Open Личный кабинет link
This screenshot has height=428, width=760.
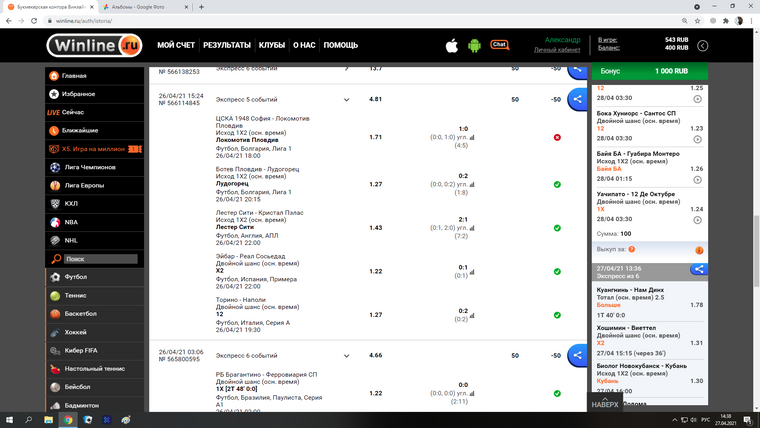click(557, 50)
